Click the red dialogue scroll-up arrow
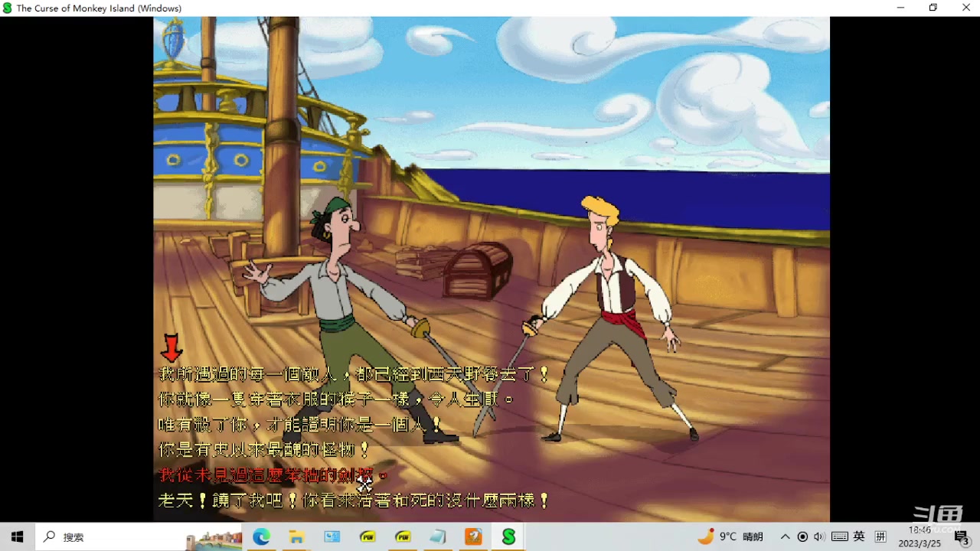The width and height of the screenshot is (980, 551). [171, 347]
